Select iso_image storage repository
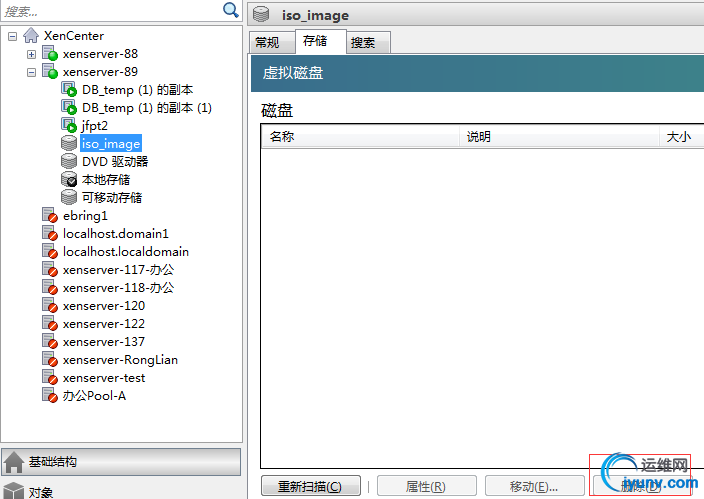Screen dimensions: 704x499 click(111, 144)
